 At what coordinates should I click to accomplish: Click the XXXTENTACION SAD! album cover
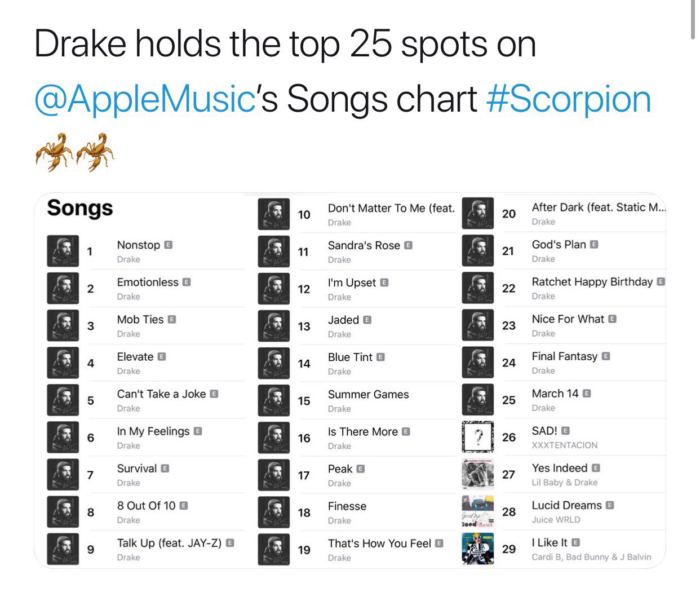[x=478, y=436]
